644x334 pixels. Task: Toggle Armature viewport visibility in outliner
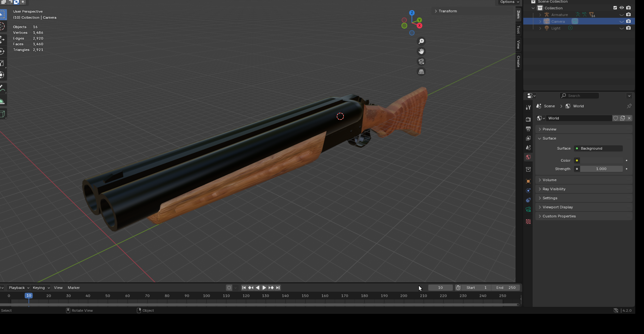tap(622, 15)
